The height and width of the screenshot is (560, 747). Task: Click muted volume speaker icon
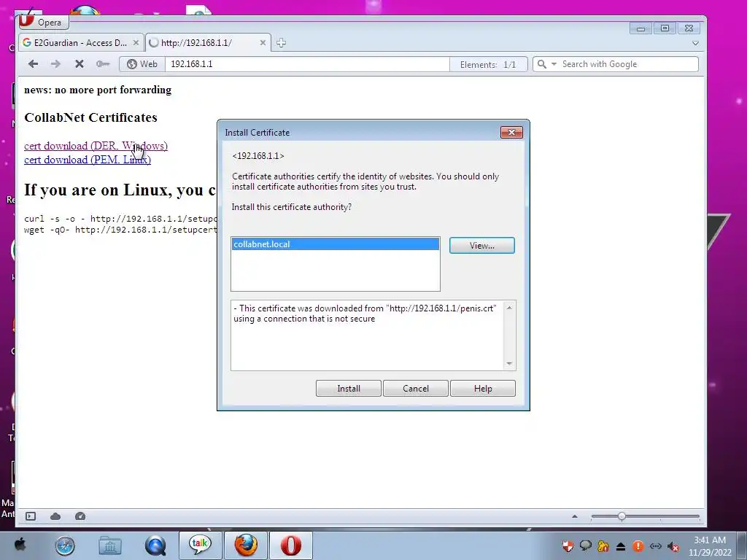pyautogui.click(x=673, y=546)
